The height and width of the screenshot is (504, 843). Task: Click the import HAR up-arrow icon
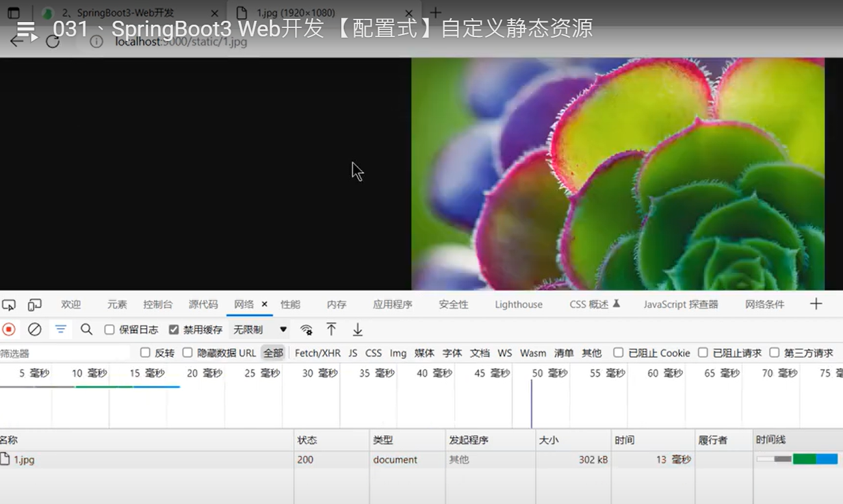331,329
